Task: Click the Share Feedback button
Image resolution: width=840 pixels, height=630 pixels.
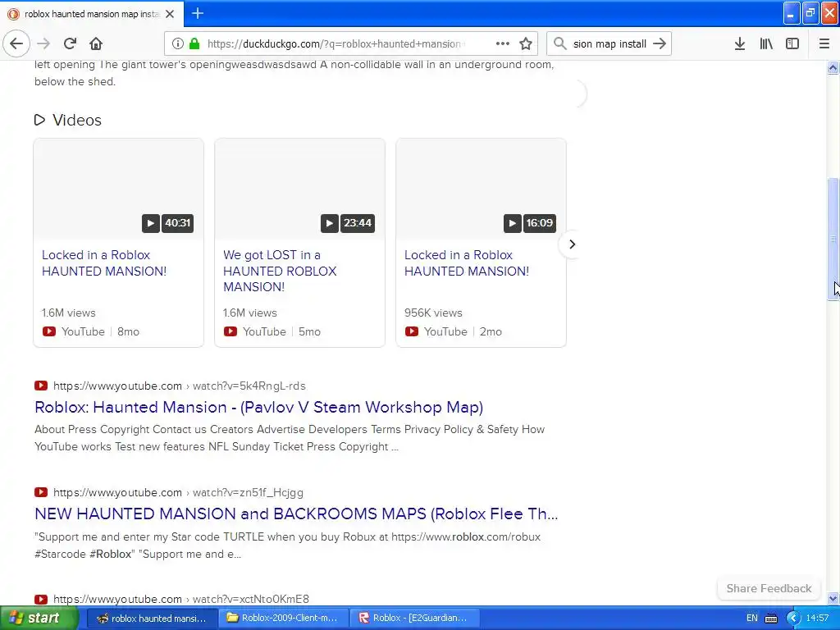Action: coord(769,588)
